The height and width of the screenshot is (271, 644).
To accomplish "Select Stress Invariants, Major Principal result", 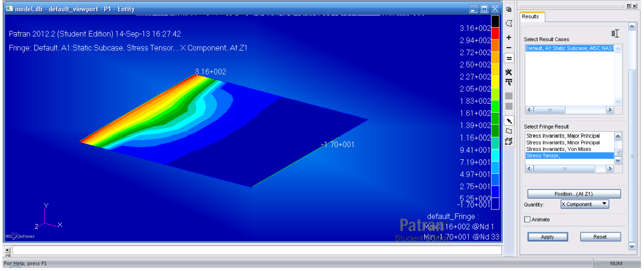I will coord(563,135).
